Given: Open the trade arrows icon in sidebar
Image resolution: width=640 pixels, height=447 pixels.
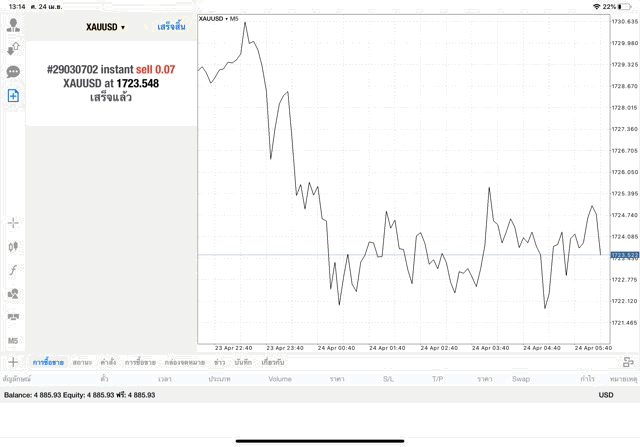Looking at the screenshot, I should (x=13, y=48).
